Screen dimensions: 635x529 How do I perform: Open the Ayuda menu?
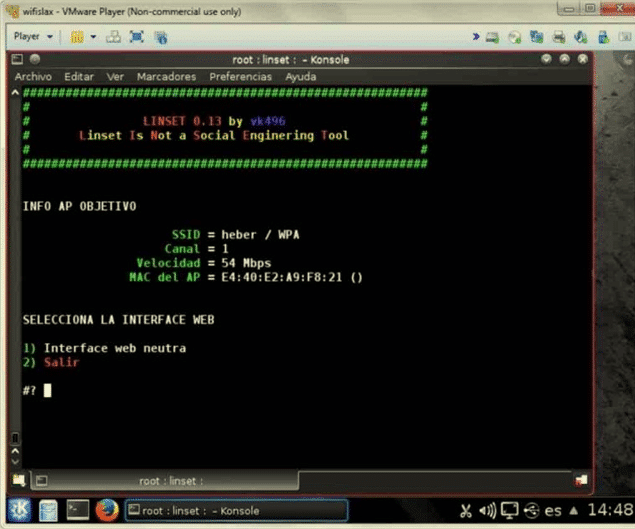(300, 77)
